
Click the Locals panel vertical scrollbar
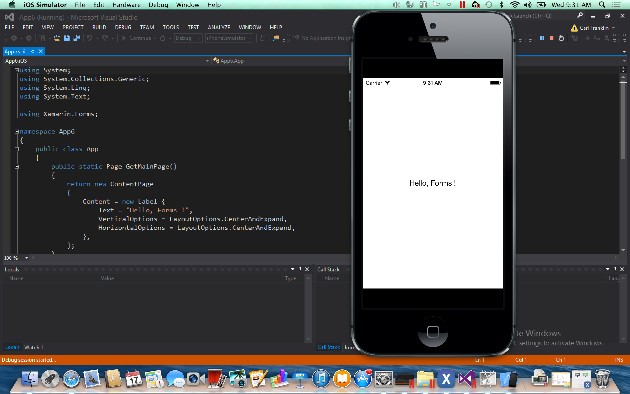pyautogui.click(x=308, y=307)
